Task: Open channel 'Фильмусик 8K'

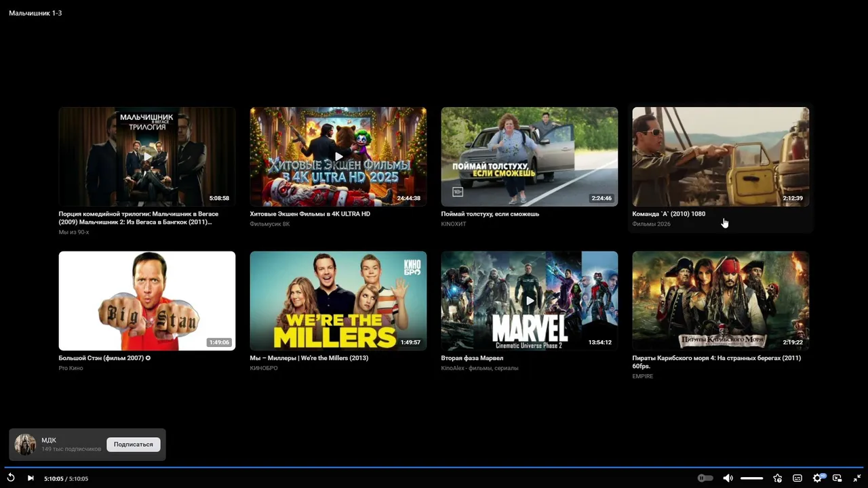Action: coord(270,224)
